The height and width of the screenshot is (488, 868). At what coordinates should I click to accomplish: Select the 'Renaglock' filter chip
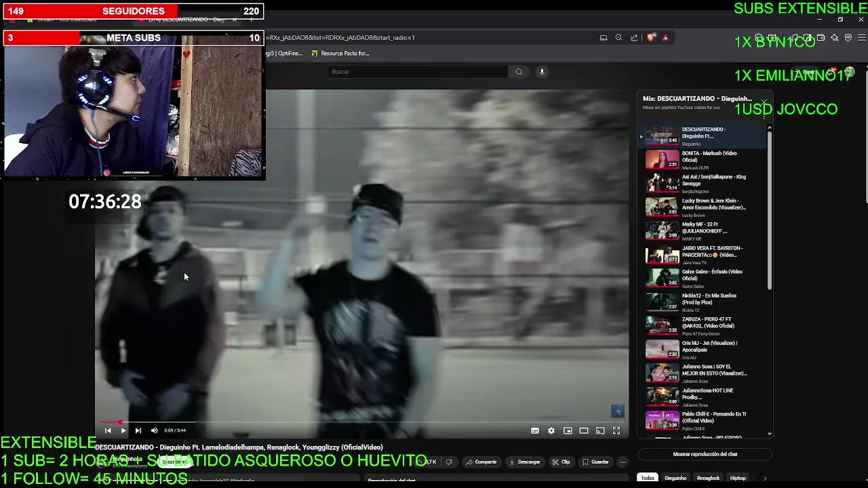[x=708, y=478]
